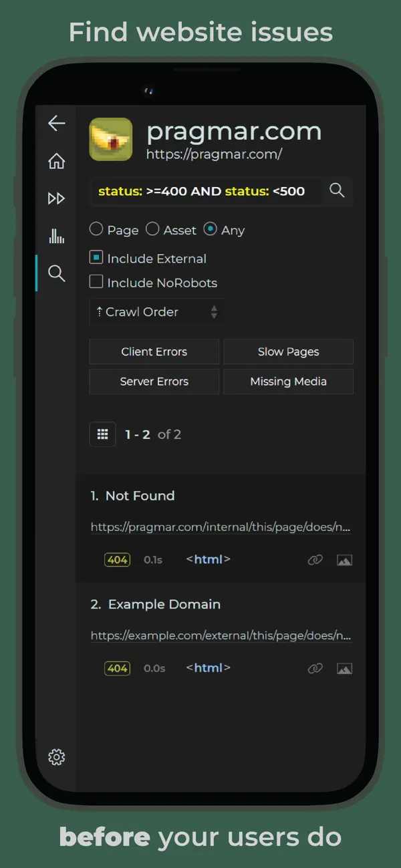
Task: Click the link icon on the Not Found result
Action: point(315,560)
